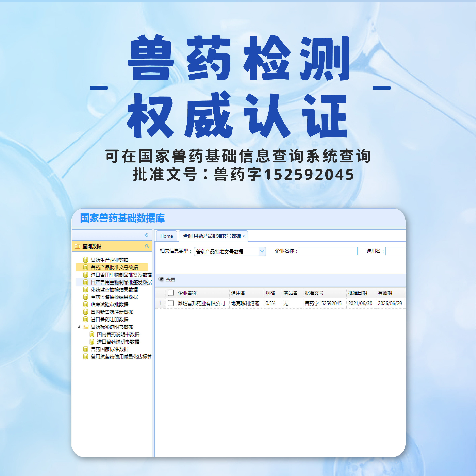The width and height of the screenshot is (476, 476).
Task: Sort by 有效期 column header
Action: click(x=390, y=293)
